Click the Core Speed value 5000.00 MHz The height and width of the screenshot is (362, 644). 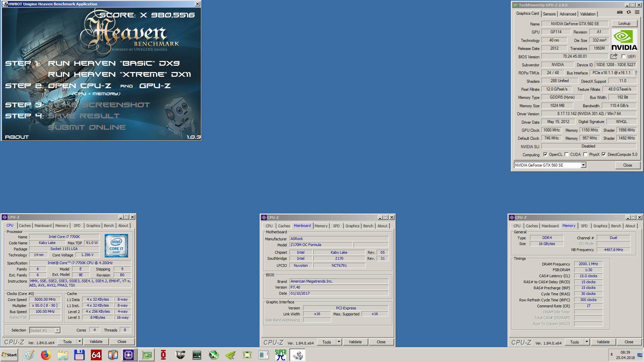tap(45, 299)
